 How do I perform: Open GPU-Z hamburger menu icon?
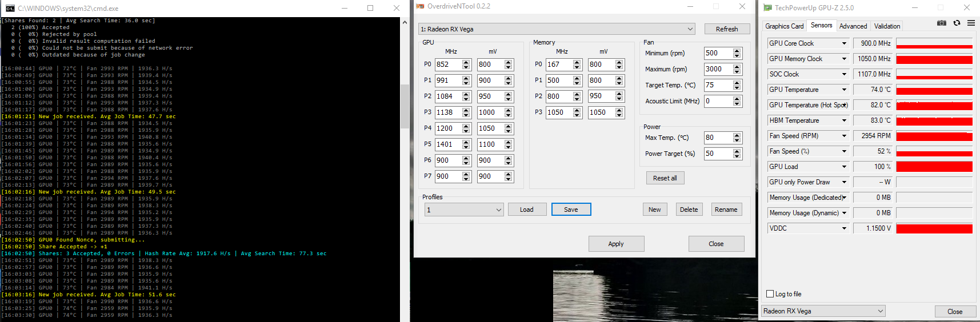click(x=971, y=23)
